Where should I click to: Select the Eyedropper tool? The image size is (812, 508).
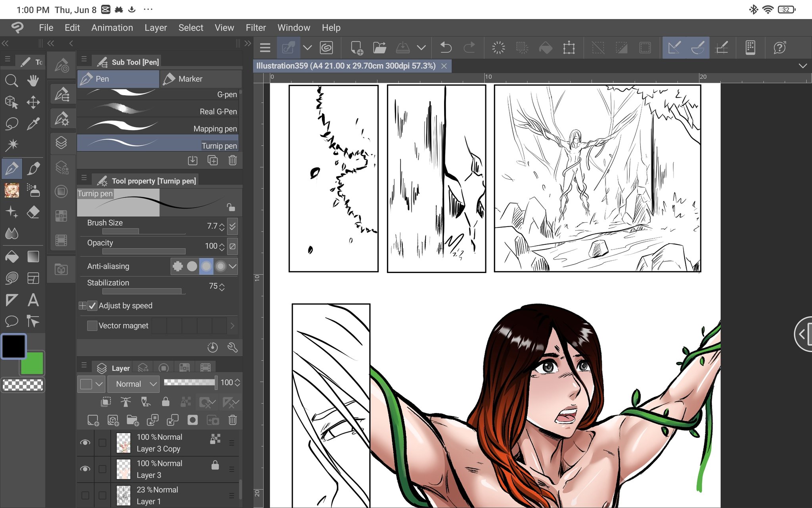[x=33, y=123]
